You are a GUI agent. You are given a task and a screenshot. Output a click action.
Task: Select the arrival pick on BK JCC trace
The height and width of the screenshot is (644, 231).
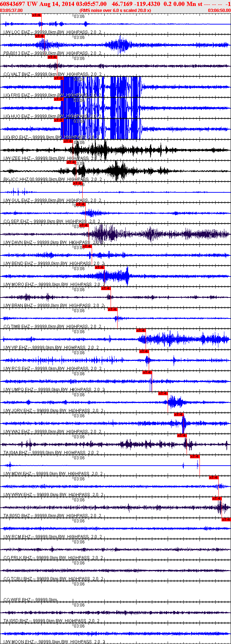point(71,162)
